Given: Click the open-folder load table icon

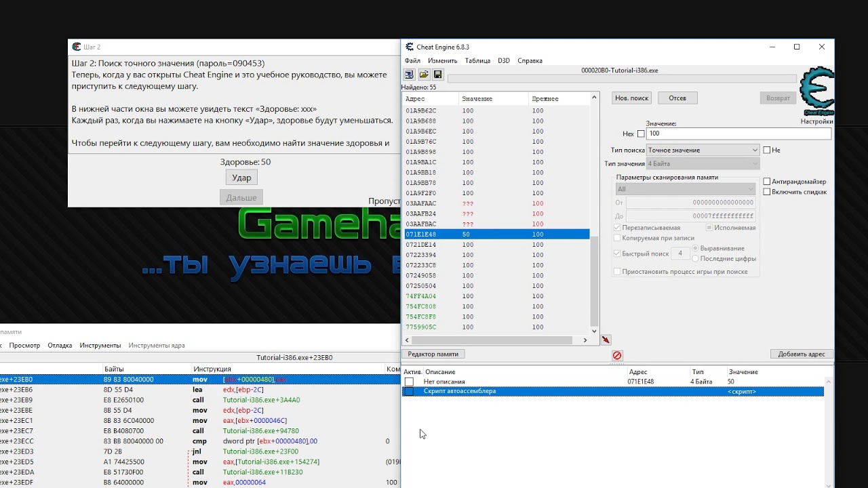Looking at the screenshot, I should [x=423, y=75].
